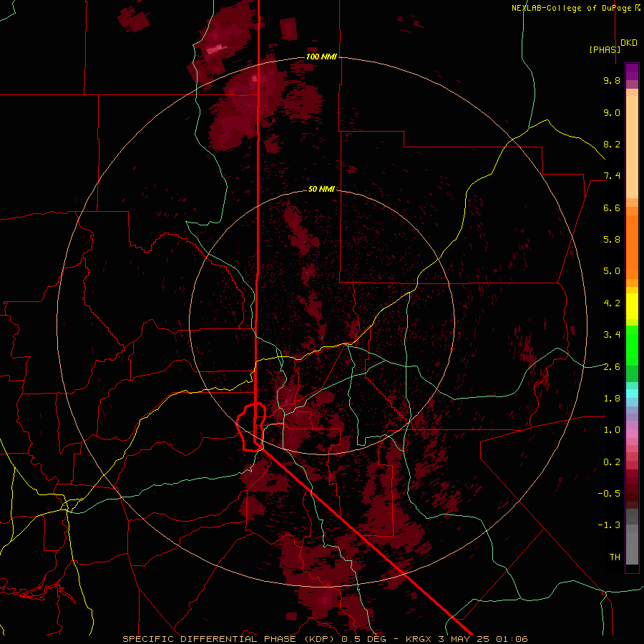Click the thick red polygon outline near radar center
This screenshot has height=644, width=644.
[x=251, y=427]
